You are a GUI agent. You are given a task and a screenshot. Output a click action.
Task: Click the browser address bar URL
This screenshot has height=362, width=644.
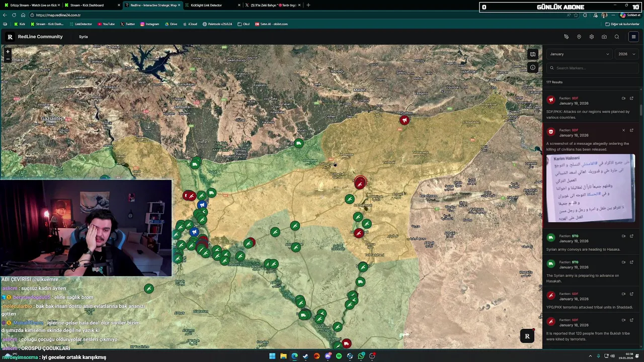[58, 15]
